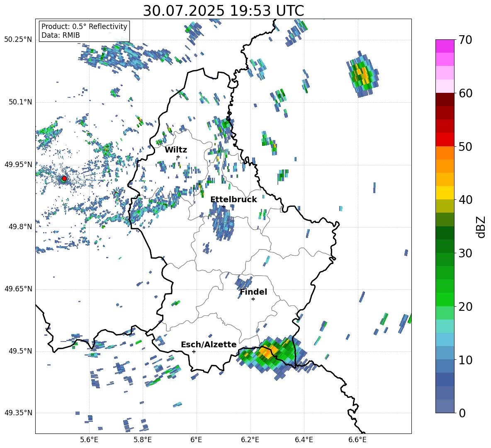Click the bright green 20 dBZ swatch

(445, 299)
